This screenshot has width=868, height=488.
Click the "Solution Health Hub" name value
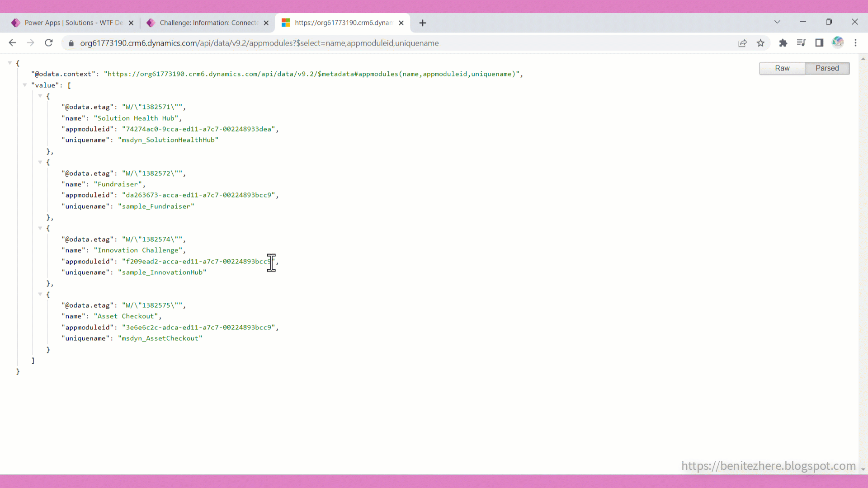[136, 118]
